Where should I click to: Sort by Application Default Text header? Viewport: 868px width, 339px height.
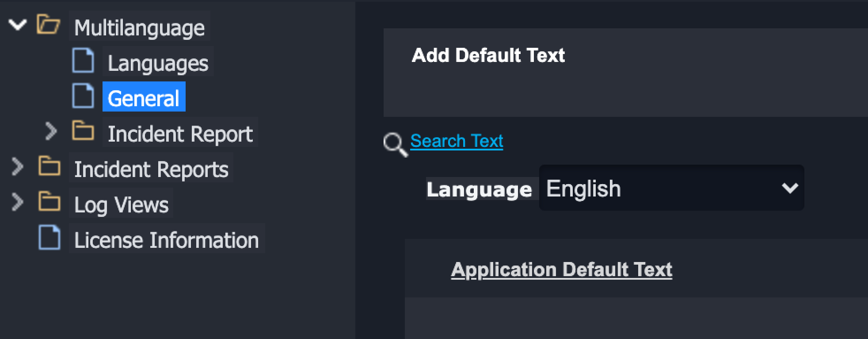(x=561, y=270)
